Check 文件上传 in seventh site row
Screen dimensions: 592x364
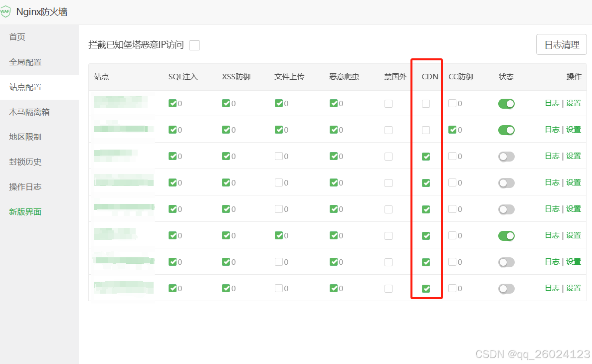[x=279, y=262]
